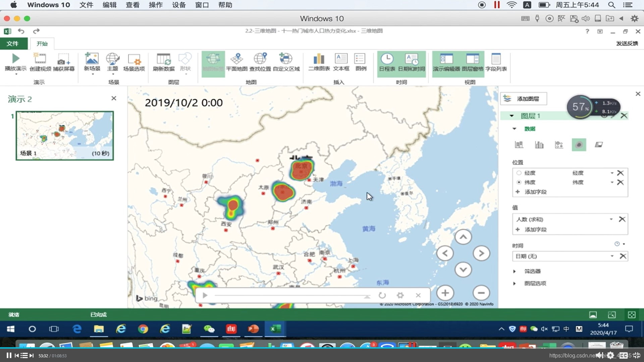The height and width of the screenshot is (362, 644).
Task: Click 添加字段 under 值 section
Action: [535, 230]
